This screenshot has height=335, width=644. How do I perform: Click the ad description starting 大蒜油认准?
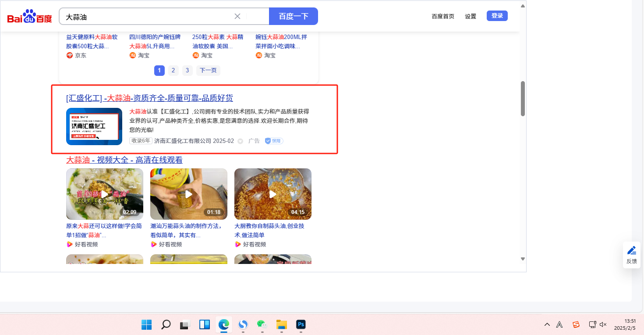(x=219, y=121)
